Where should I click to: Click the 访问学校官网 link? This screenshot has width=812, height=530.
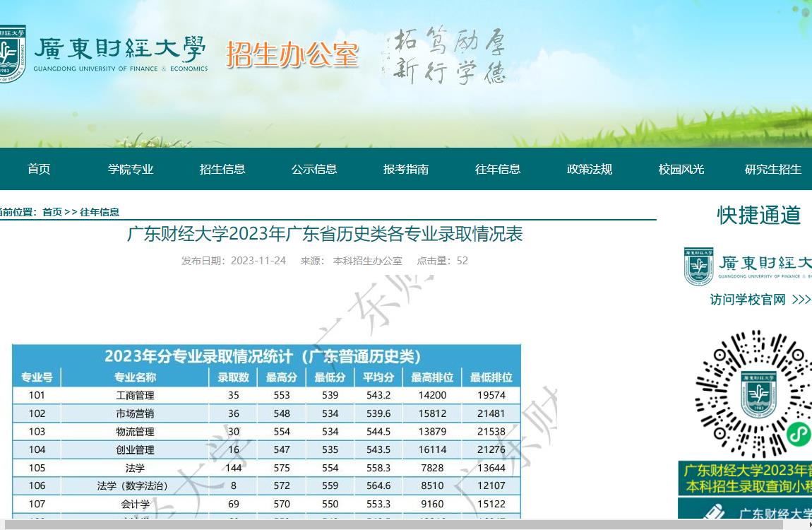[759, 300]
